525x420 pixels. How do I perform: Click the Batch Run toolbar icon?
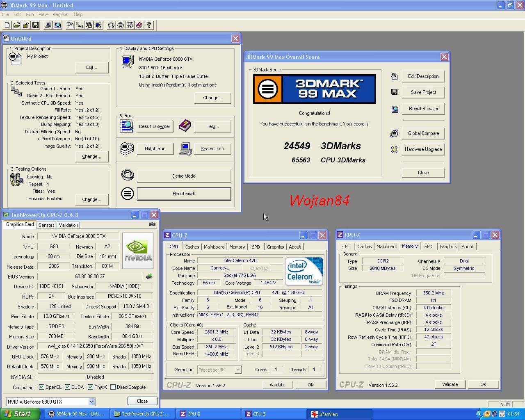pos(130,25)
